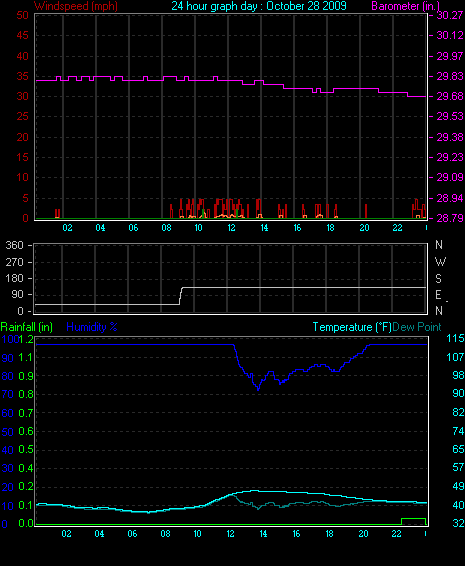Select the graph title dated October 28 2009
This screenshot has width=465, height=566.
pos(259,6)
